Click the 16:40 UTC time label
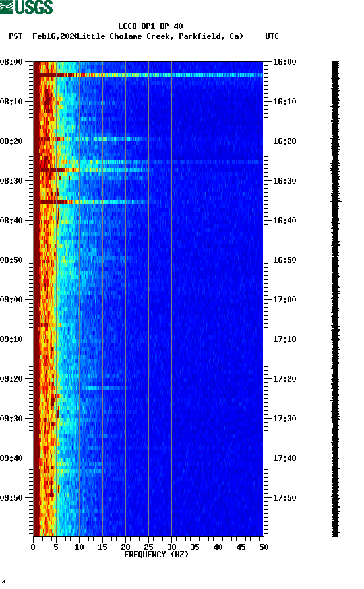The height and width of the screenshot is (589, 364). point(284,221)
